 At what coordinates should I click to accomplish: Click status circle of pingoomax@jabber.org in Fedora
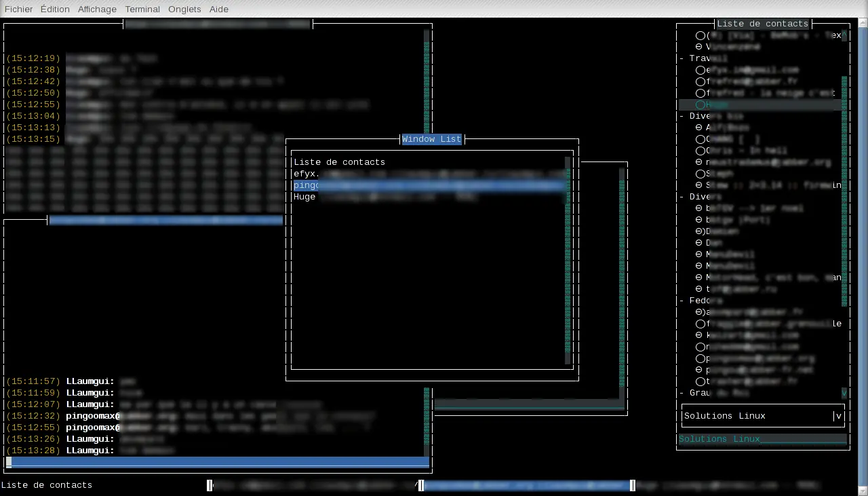701,358
